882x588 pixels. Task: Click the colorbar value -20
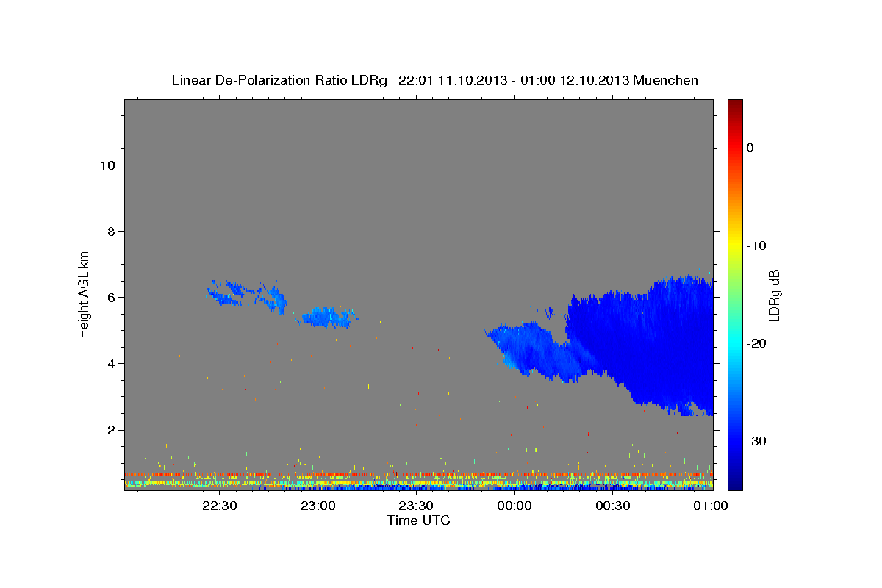tap(757, 343)
